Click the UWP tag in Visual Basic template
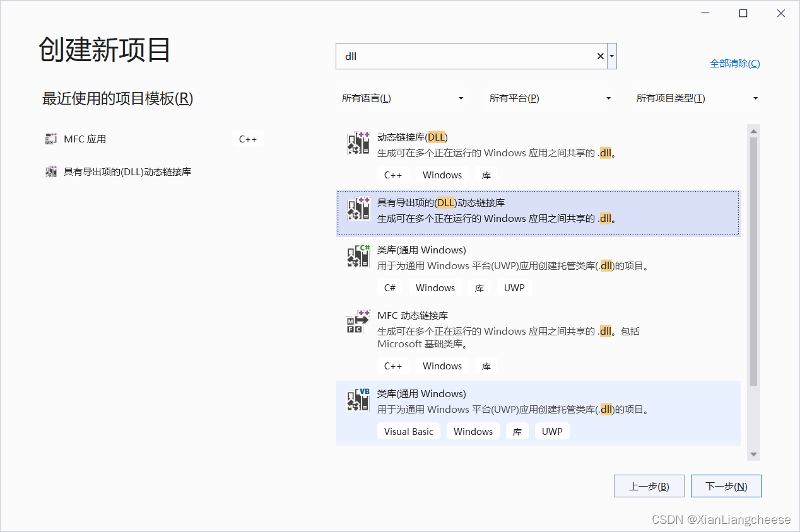 tap(552, 432)
